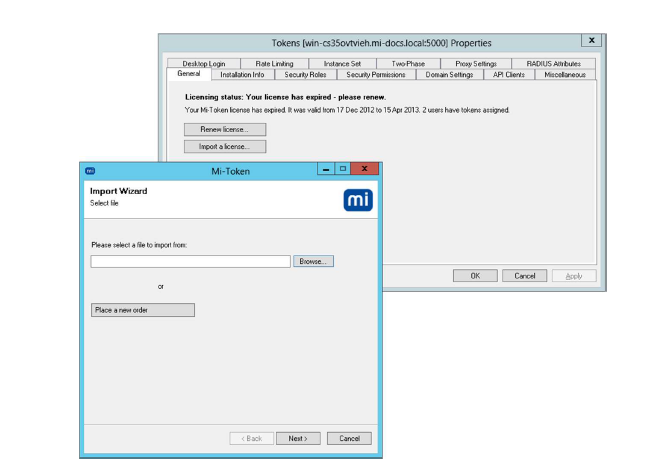
Task: Open the Rate Limiting tab
Action: 274,64
